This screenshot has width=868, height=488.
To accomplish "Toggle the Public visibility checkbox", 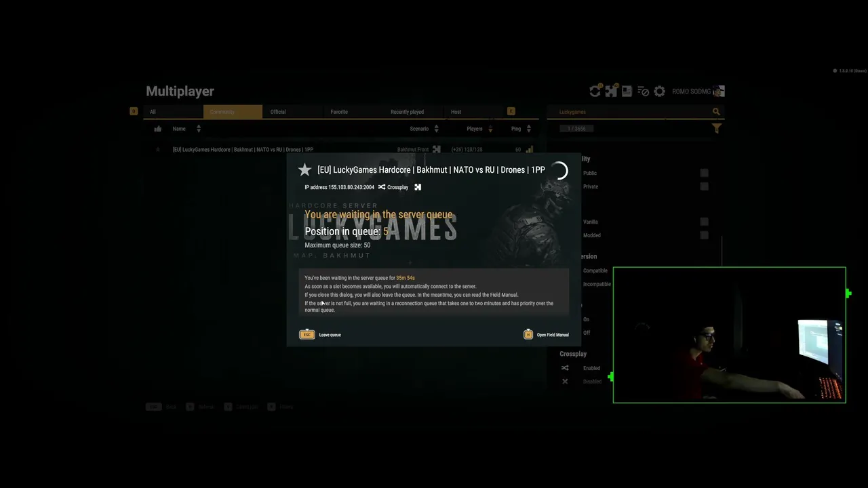I will click(704, 173).
